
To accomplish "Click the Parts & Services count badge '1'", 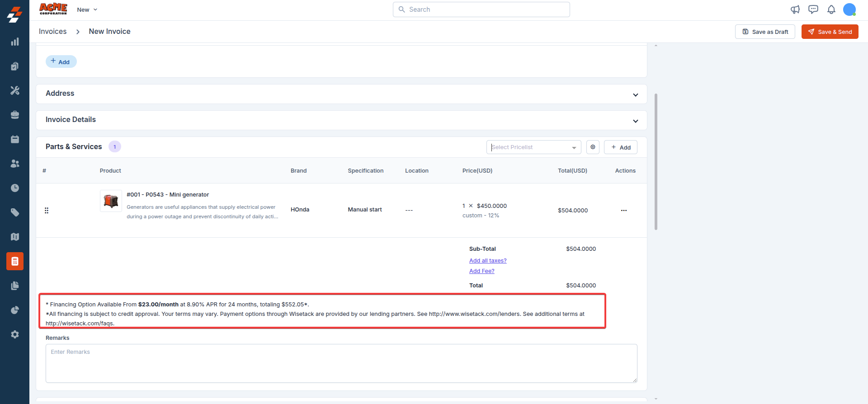I will (x=115, y=147).
